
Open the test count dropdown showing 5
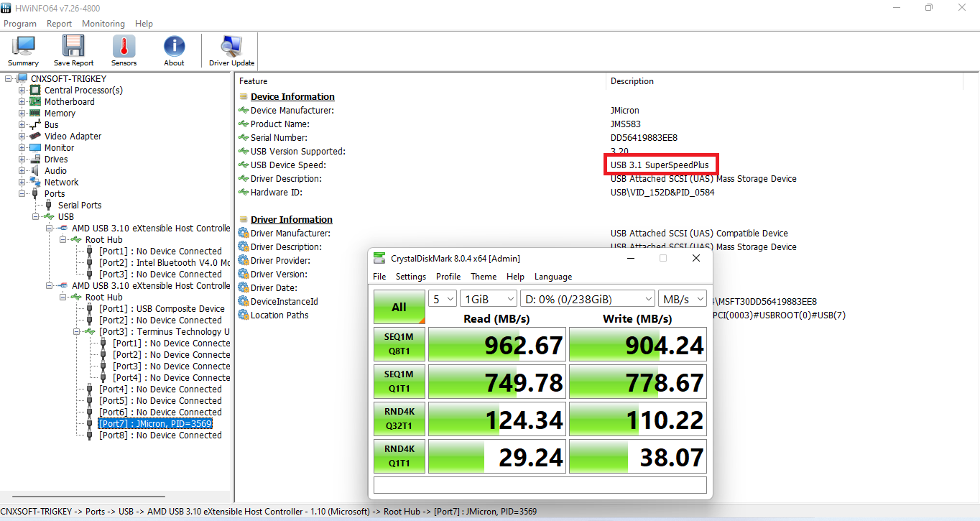tap(443, 299)
